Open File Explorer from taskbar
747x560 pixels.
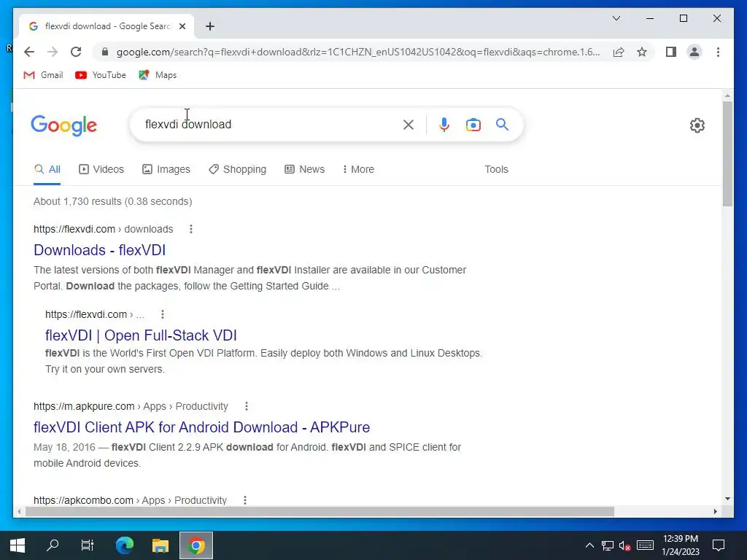pyautogui.click(x=160, y=545)
